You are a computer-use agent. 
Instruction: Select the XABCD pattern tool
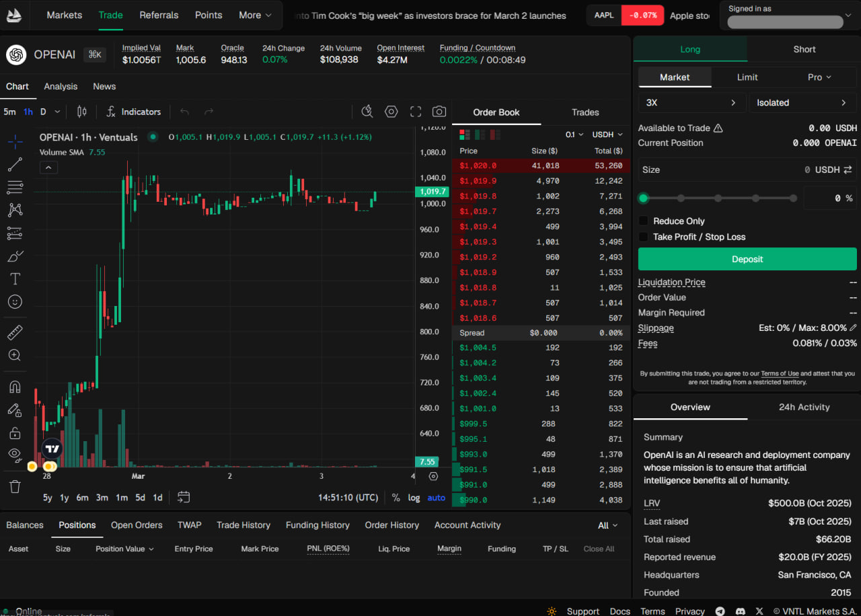(x=15, y=210)
